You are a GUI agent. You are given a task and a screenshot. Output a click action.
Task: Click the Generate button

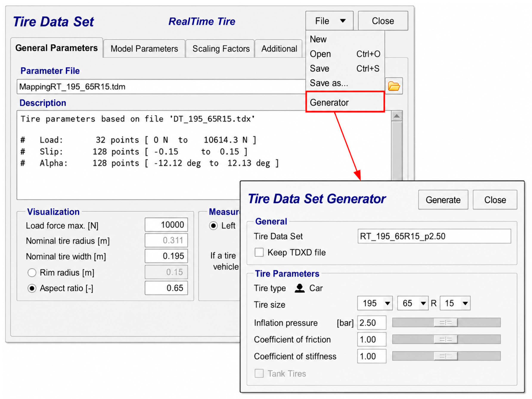coord(443,200)
